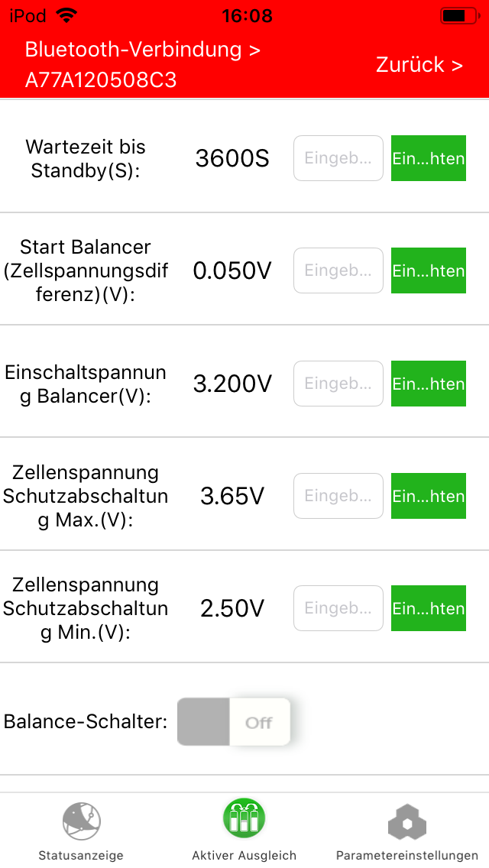Switch to the Statusanzeige tab label
The height and width of the screenshot is (868, 489).
pos(81,856)
